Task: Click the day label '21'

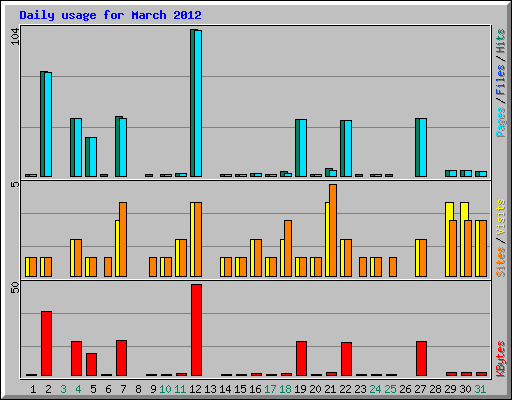Action: 330,389
